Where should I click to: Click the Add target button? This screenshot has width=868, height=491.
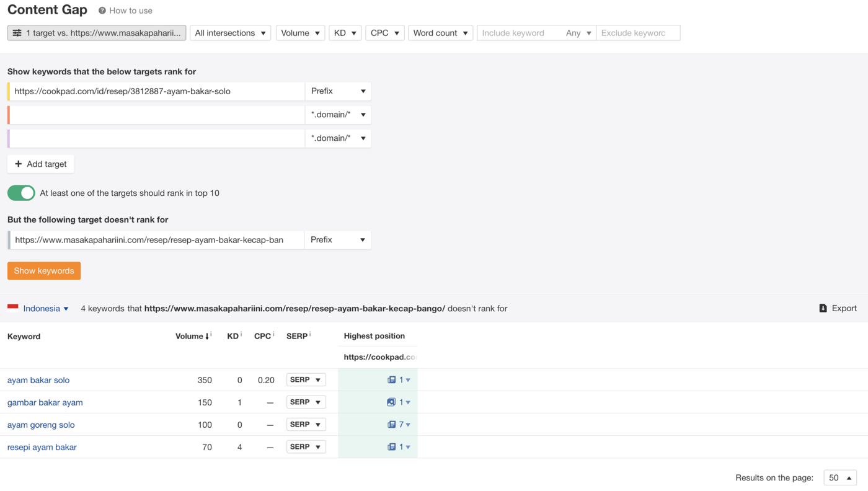pos(41,164)
